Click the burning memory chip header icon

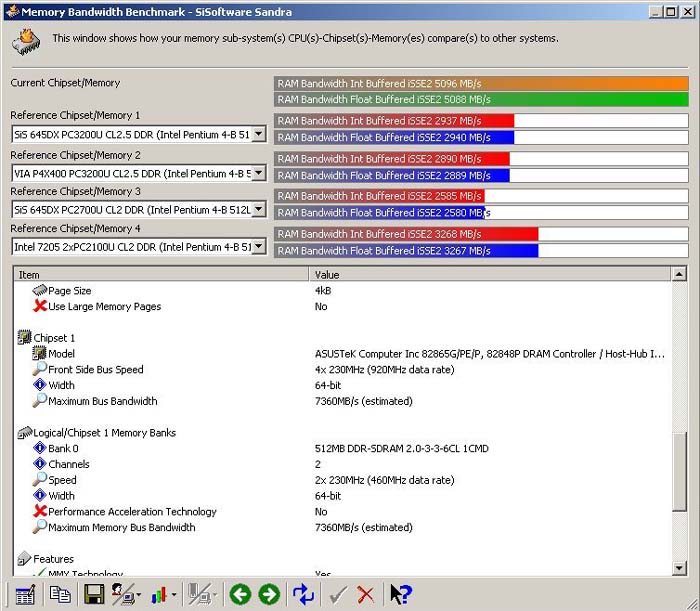26,42
